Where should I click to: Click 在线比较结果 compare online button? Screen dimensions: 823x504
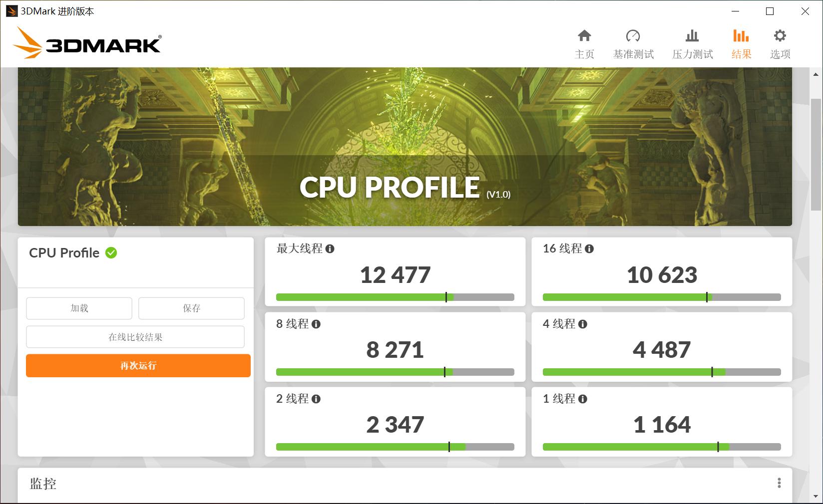coord(135,337)
